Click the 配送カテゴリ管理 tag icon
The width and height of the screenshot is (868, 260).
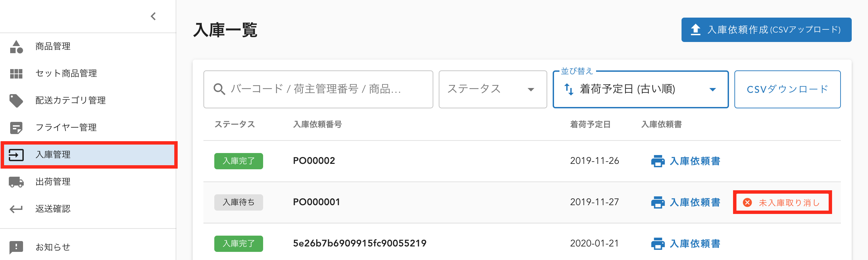16,101
